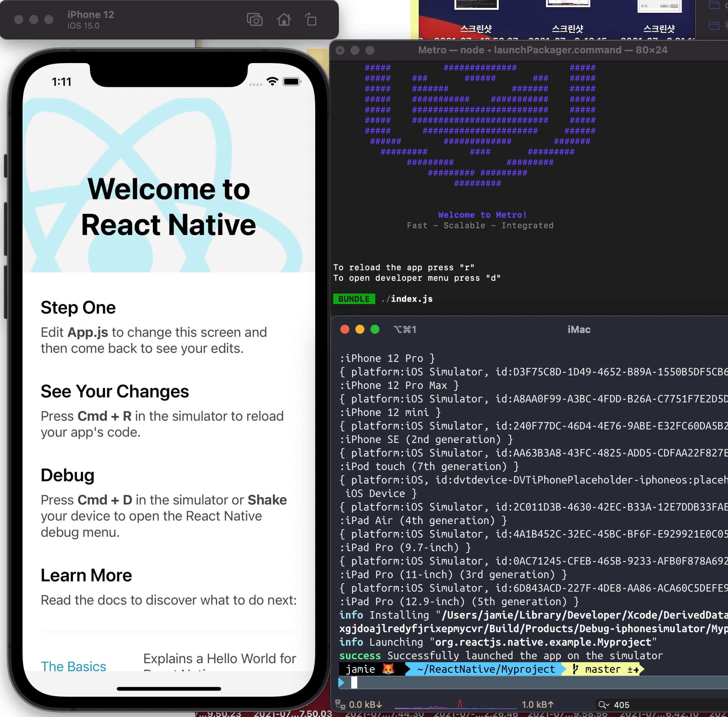Close the Metro terminal window

(340, 50)
